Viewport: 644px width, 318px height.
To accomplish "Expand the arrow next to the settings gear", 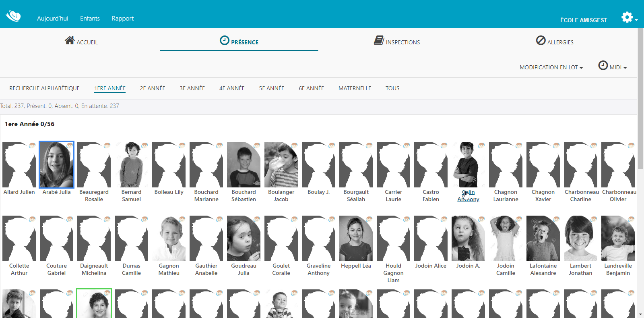I will pos(636,20).
